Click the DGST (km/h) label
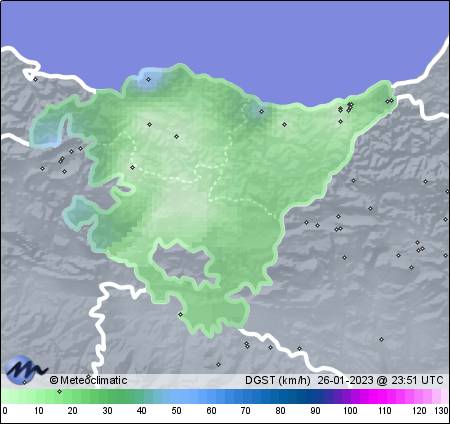 click(277, 380)
